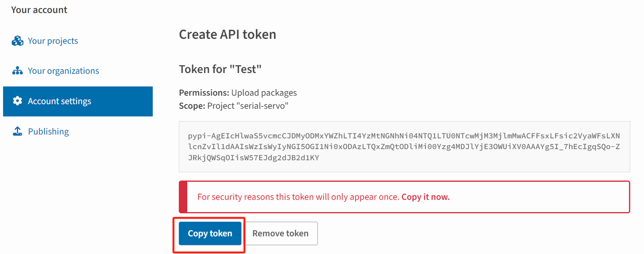The width and height of the screenshot is (644, 254).
Task: Click the bold "Copy it now." text
Action: [426, 197]
